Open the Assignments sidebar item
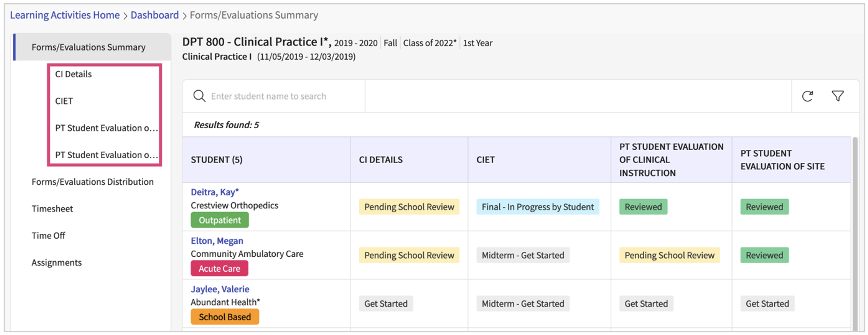The height and width of the screenshot is (335, 868). click(x=57, y=263)
